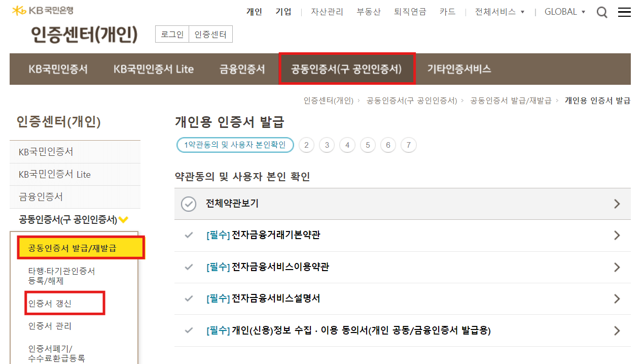Open the 전자금융서비스설명서 terms title

[276, 298]
